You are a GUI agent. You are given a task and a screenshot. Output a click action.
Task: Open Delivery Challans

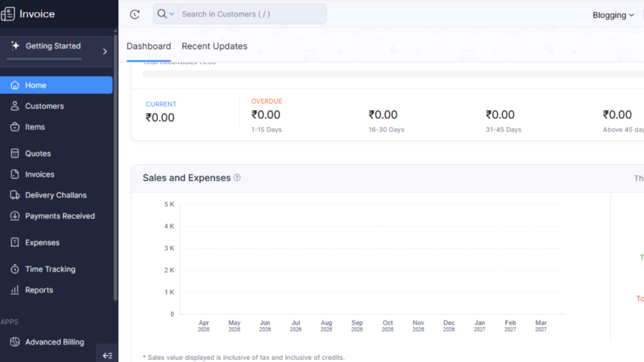coord(56,195)
